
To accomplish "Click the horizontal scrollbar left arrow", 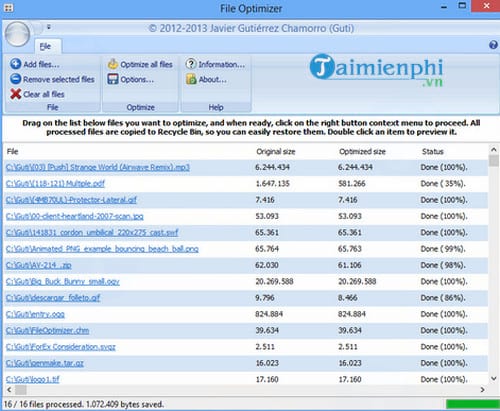I will pyautogui.click(x=9, y=390).
